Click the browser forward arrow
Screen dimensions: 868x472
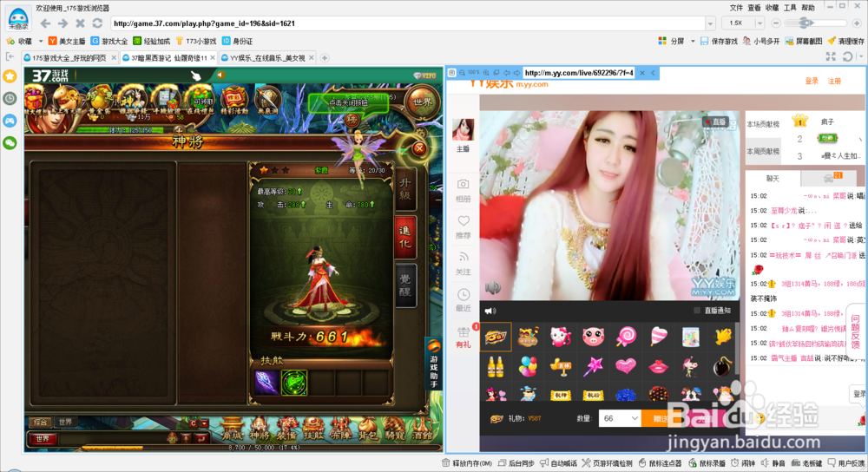pyautogui.click(x=63, y=23)
